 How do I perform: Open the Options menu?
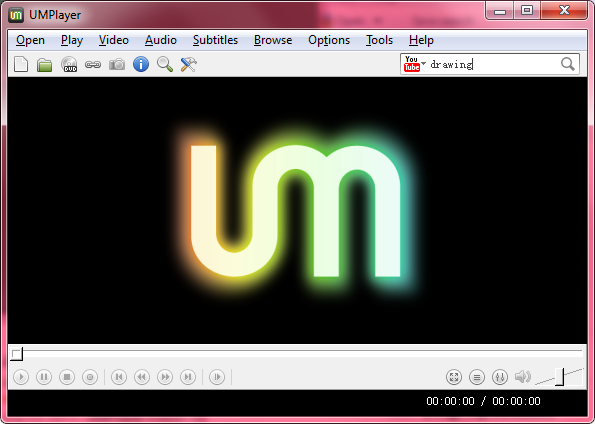pos(329,40)
